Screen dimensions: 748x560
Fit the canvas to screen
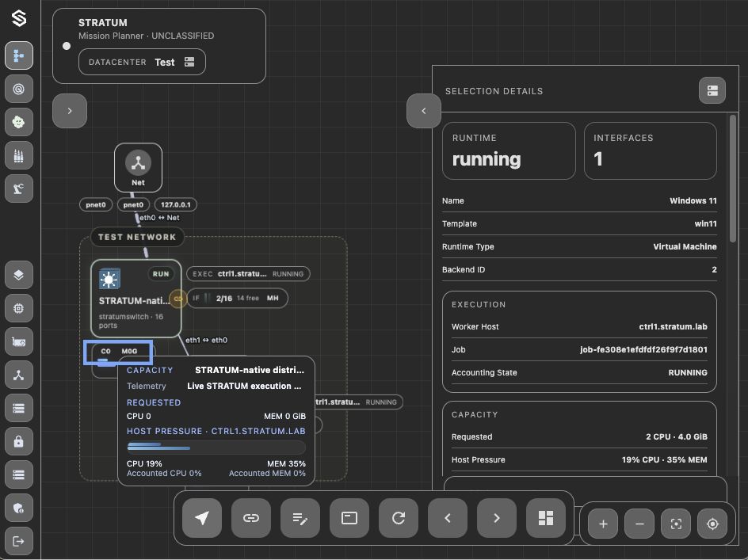pos(676,524)
